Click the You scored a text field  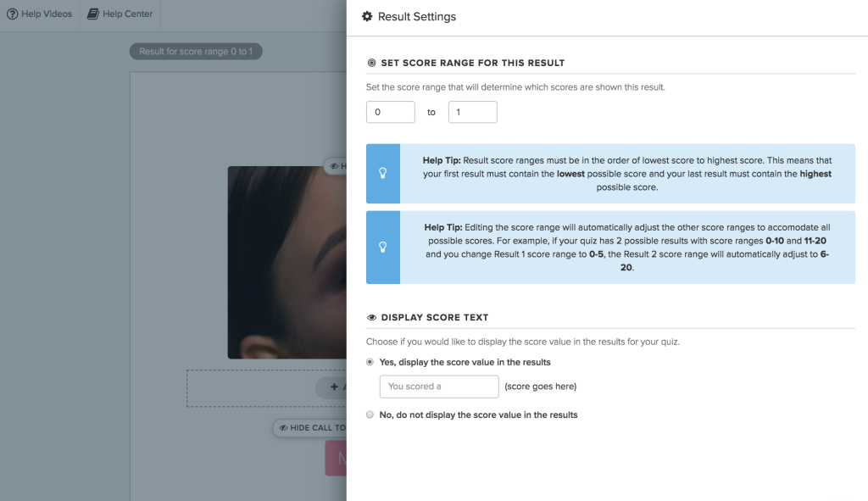(x=439, y=387)
